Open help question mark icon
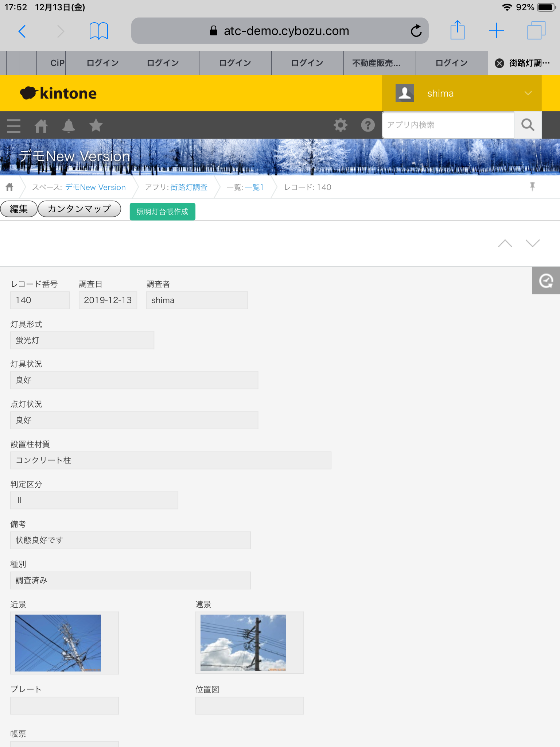 coord(368,125)
